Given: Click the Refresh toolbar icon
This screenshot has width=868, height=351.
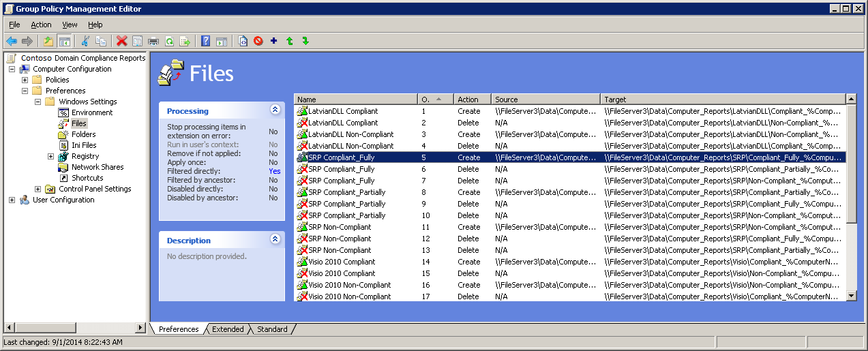Looking at the screenshot, I should tap(169, 41).
